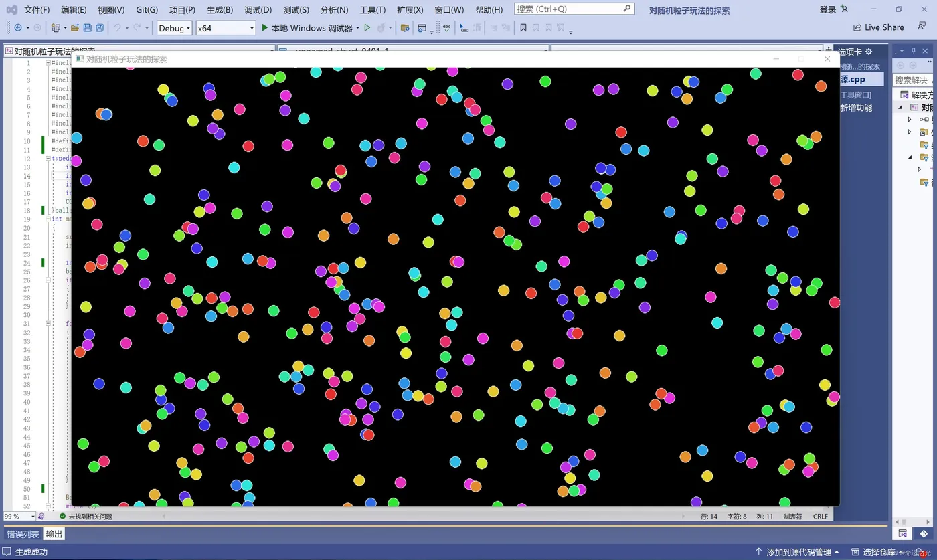This screenshot has height=560, width=937.
Task: Click the redo arrow icon
Action: pos(137,28)
